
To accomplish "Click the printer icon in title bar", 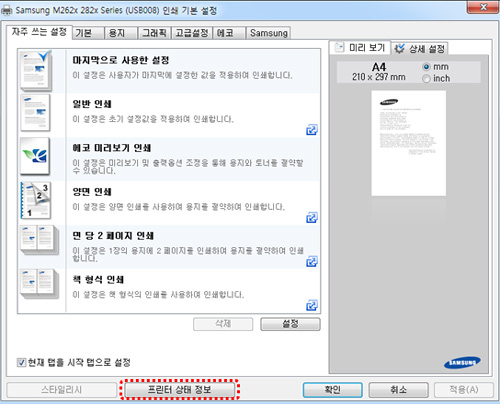I will tap(7, 11).
